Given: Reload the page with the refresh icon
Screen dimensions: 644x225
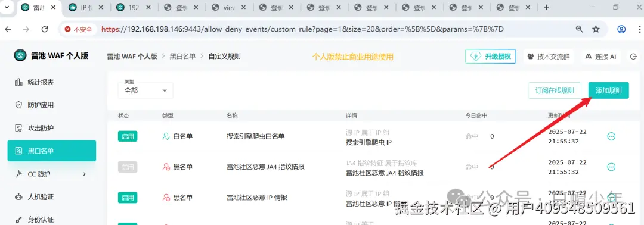Looking at the screenshot, I should click(x=45, y=29).
